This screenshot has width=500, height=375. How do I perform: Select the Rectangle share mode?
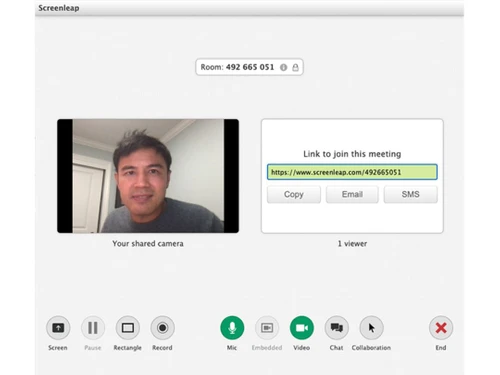[x=128, y=328]
